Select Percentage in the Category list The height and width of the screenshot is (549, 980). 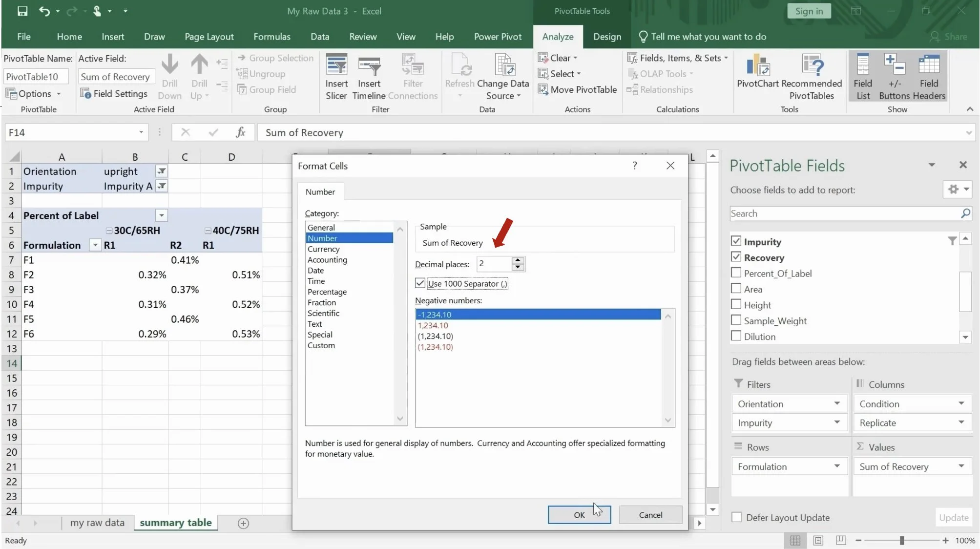(x=327, y=292)
